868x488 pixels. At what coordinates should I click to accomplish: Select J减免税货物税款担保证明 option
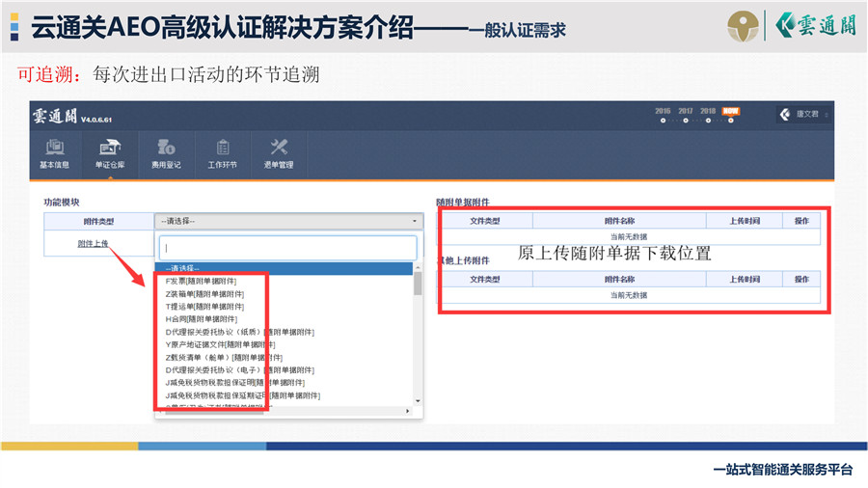point(234,383)
